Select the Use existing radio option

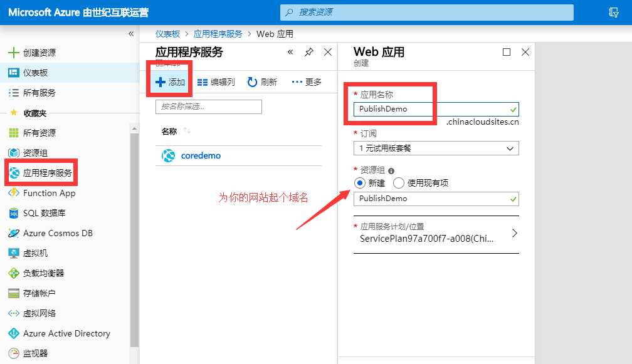[399, 183]
